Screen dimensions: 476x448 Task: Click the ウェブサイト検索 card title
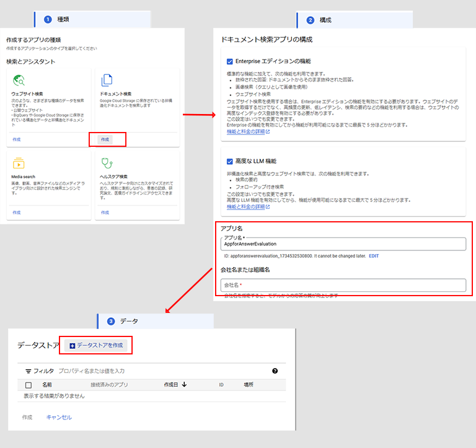click(x=27, y=94)
